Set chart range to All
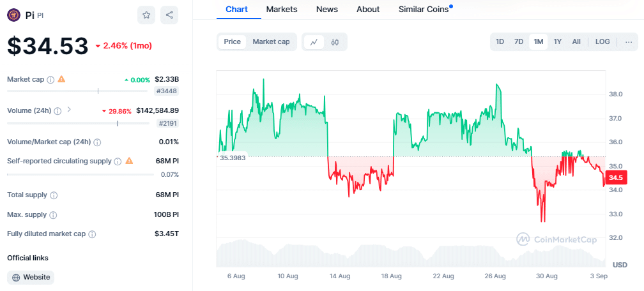 [x=576, y=42]
